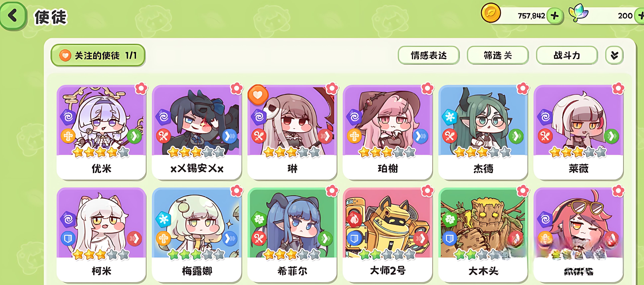Click the snowflake element icon on 杰德's card
Image resolution: width=644 pixels, height=285 pixels.
pos(450,117)
